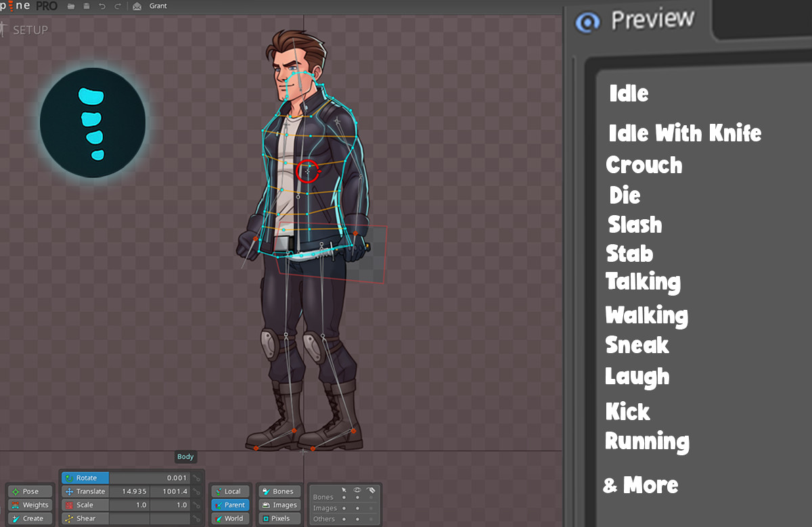Expand the Body bone selector
This screenshot has height=527, width=812.
185,457
